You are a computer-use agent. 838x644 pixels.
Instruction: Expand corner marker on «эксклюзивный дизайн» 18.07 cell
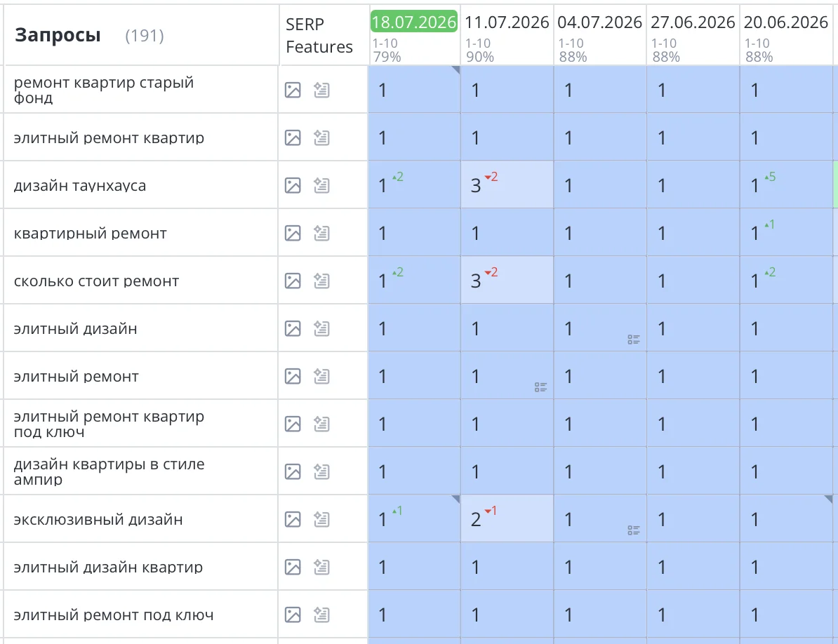(456, 499)
